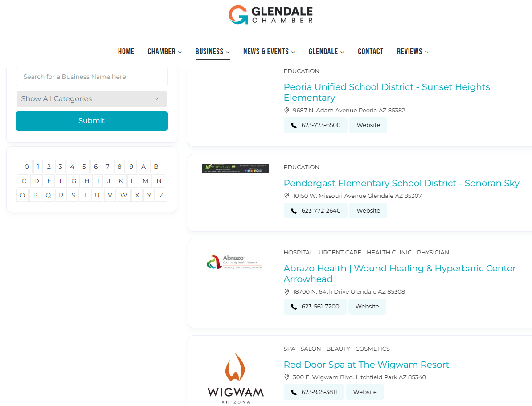The height and width of the screenshot is (406, 532).
Task: Call 623-772-2640 via phone button
Action: click(x=315, y=211)
